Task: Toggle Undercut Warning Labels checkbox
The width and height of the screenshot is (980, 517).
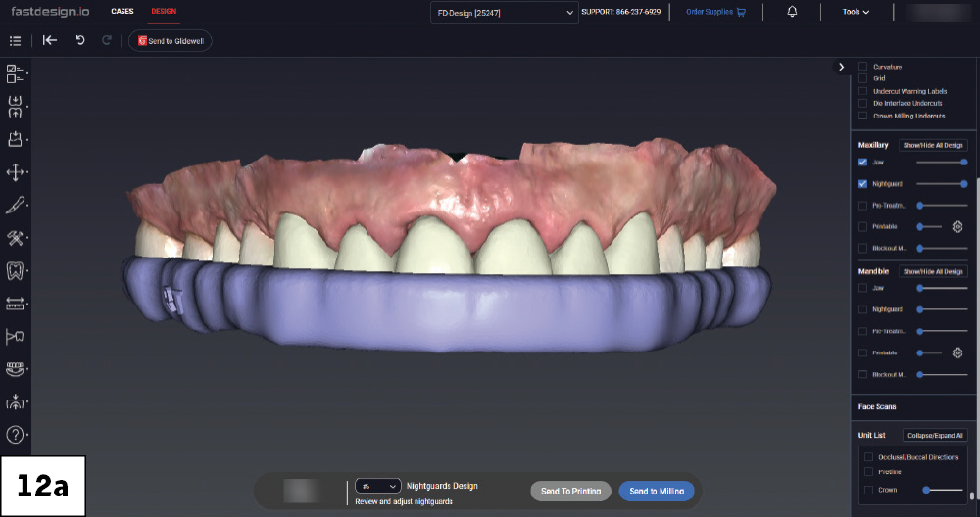Action: coord(862,90)
